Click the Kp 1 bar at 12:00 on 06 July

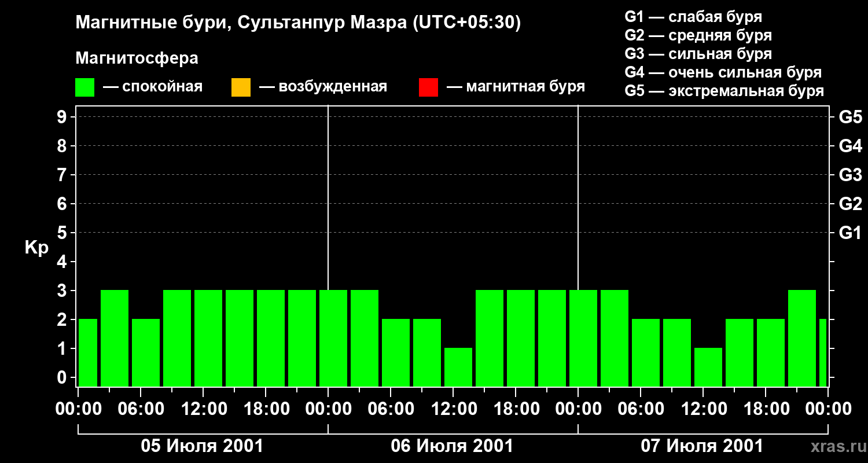pyautogui.click(x=458, y=367)
